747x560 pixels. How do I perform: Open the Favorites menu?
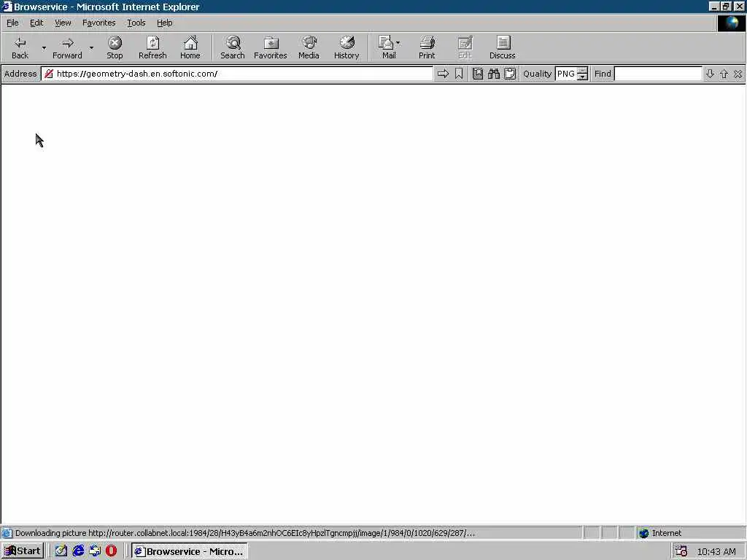tap(98, 23)
